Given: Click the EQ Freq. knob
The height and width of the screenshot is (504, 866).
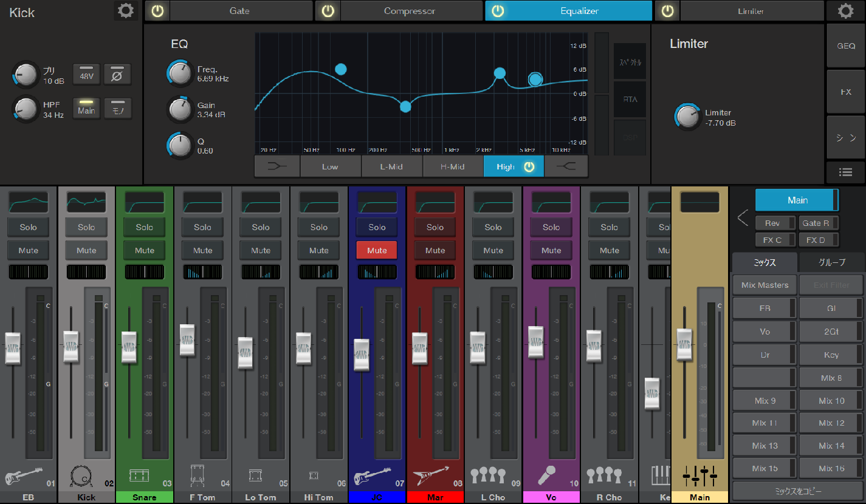Looking at the screenshot, I should tap(180, 73).
